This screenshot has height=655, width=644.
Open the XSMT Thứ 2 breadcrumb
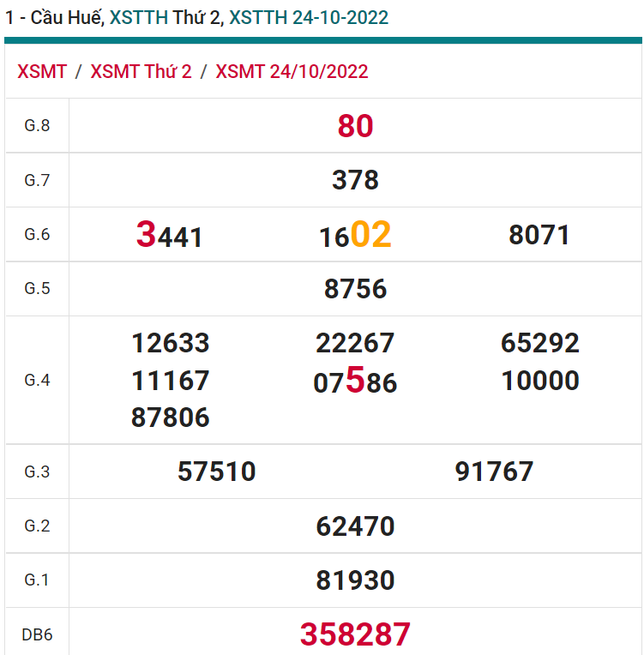click(x=141, y=71)
